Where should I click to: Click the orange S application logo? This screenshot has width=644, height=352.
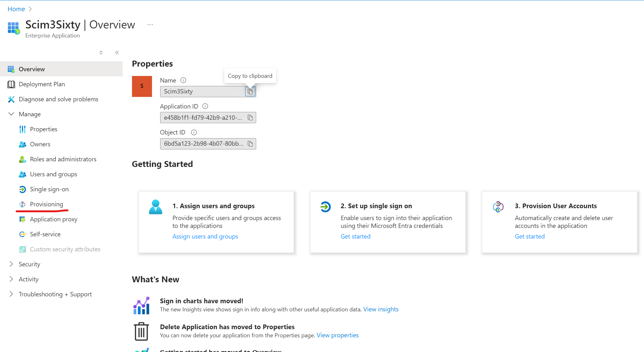click(142, 86)
